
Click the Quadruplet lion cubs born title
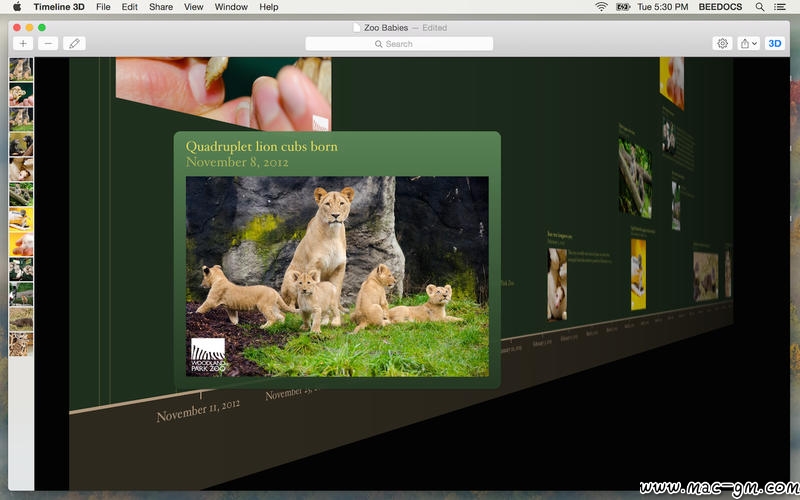261,147
